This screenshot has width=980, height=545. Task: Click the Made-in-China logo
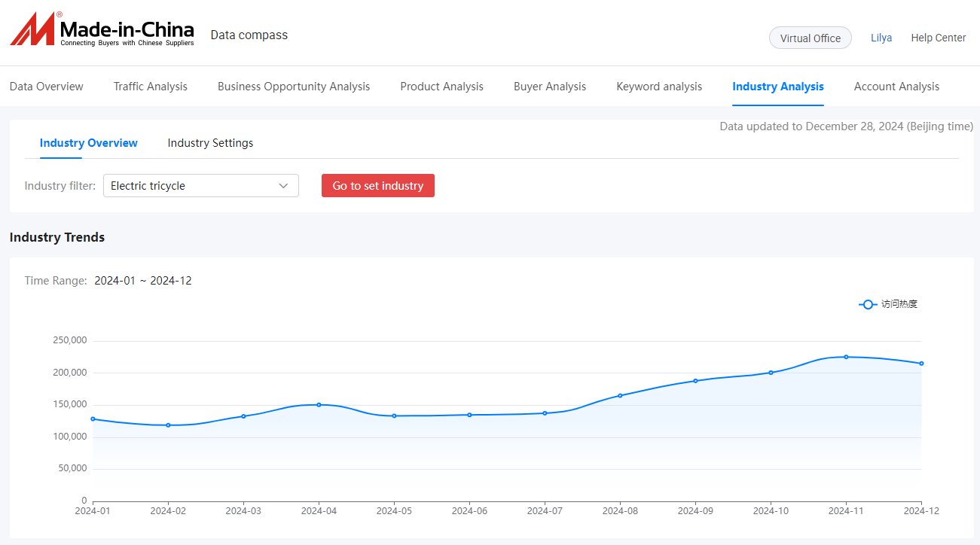click(102, 30)
